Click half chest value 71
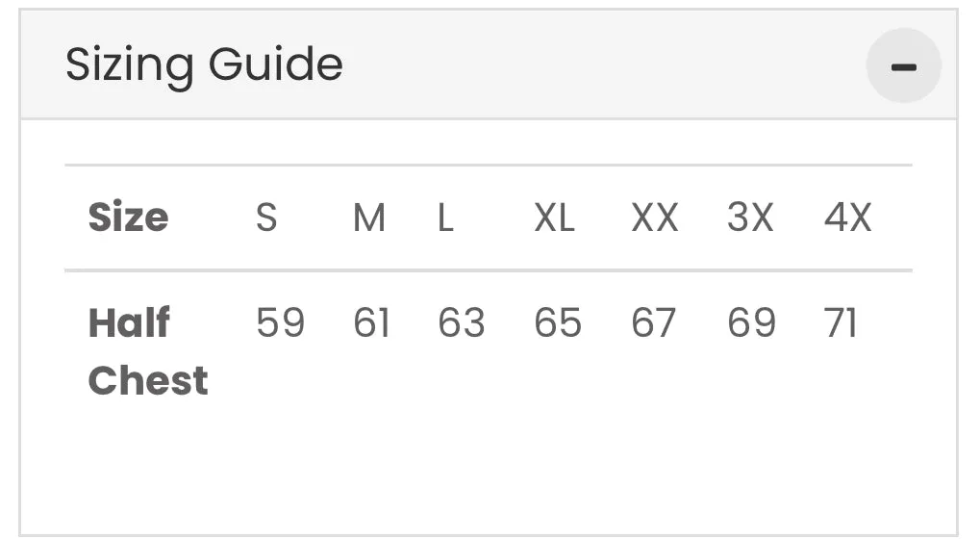The width and height of the screenshot is (980, 539). point(841,323)
